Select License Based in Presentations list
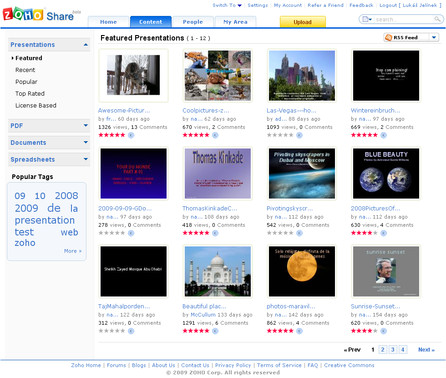Viewport: 446px width, 378px height. click(36, 106)
